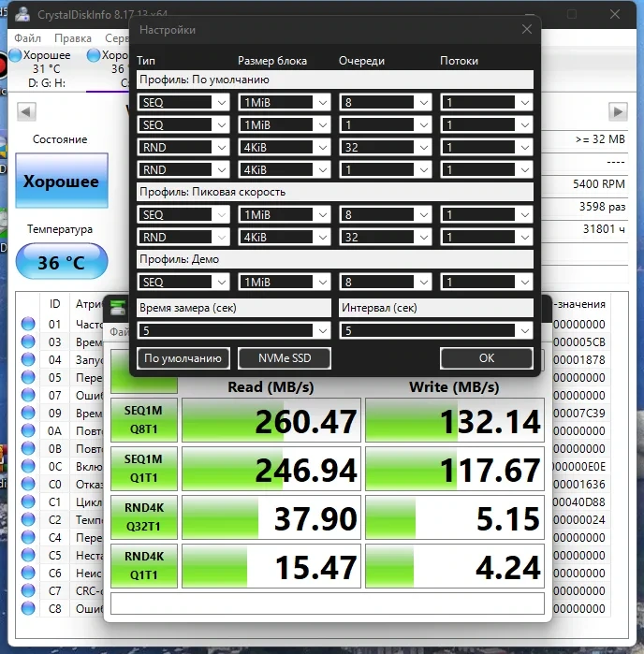This screenshot has height=654, width=644.
Task: Run the SEQ1M Q1T1 benchmark
Action: tap(143, 469)
